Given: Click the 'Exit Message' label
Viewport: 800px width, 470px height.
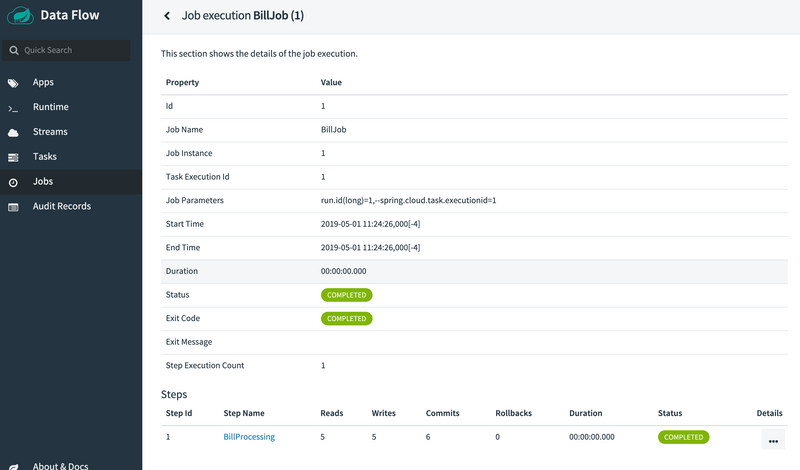Looking at the screenshot, I should (x=189, y=342).
